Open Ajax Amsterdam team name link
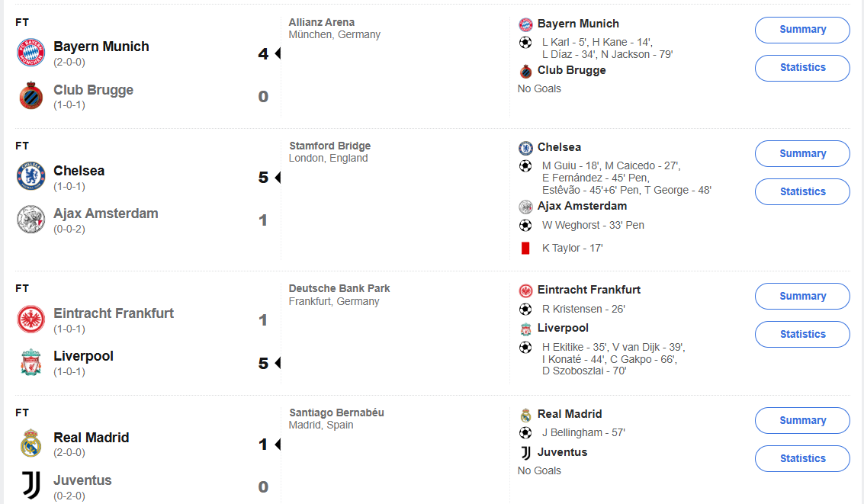The height and width of the screenshot is (504, 864). click(x=106, y=213)
